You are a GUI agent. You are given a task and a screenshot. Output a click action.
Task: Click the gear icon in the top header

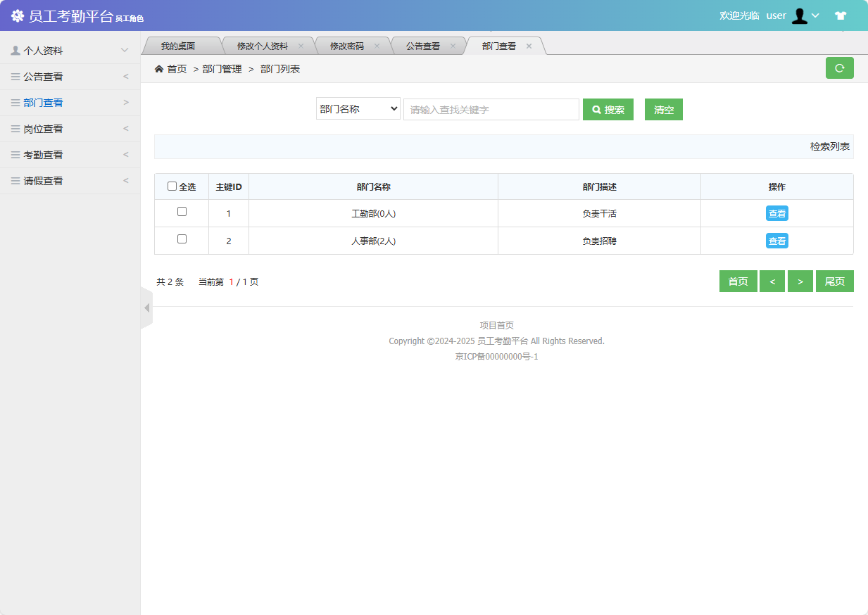click(x=18, y=15)
